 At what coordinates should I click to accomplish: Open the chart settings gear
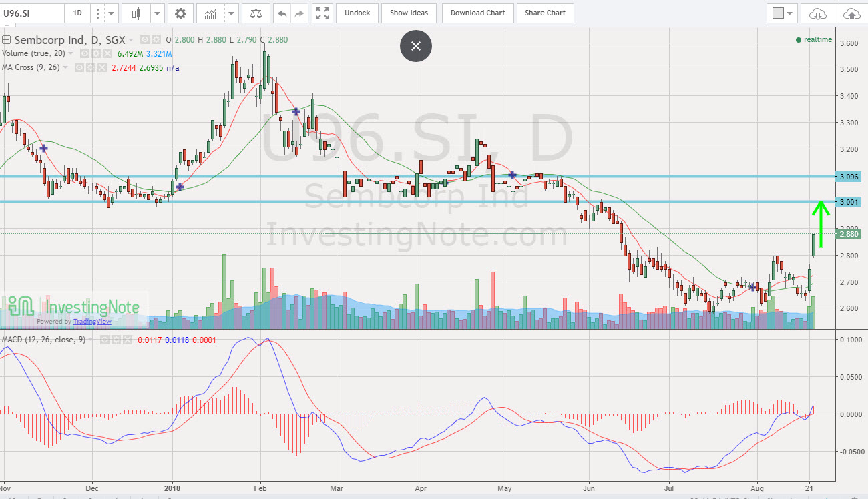click(180, 13)
